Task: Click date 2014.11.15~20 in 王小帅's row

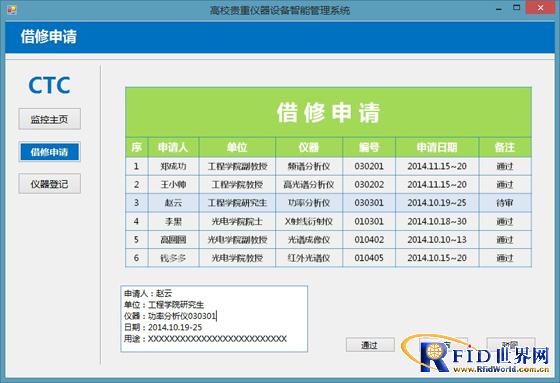Action: point(437,184)
